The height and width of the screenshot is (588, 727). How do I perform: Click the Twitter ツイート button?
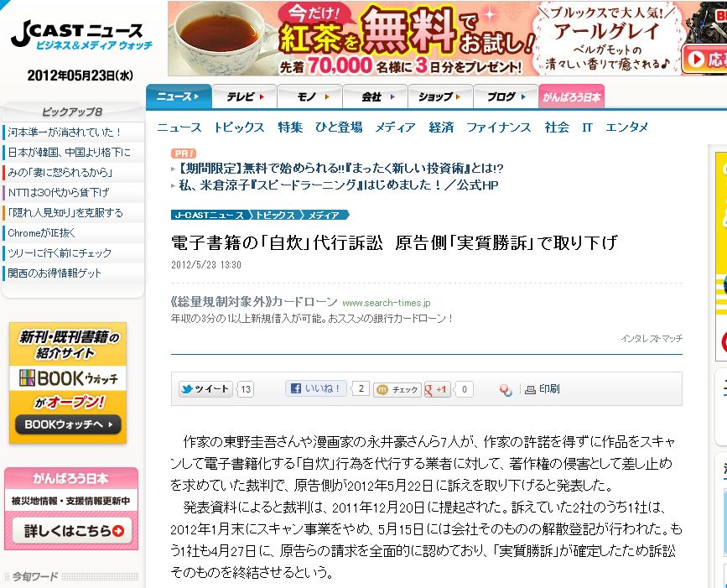coord(205,389)
